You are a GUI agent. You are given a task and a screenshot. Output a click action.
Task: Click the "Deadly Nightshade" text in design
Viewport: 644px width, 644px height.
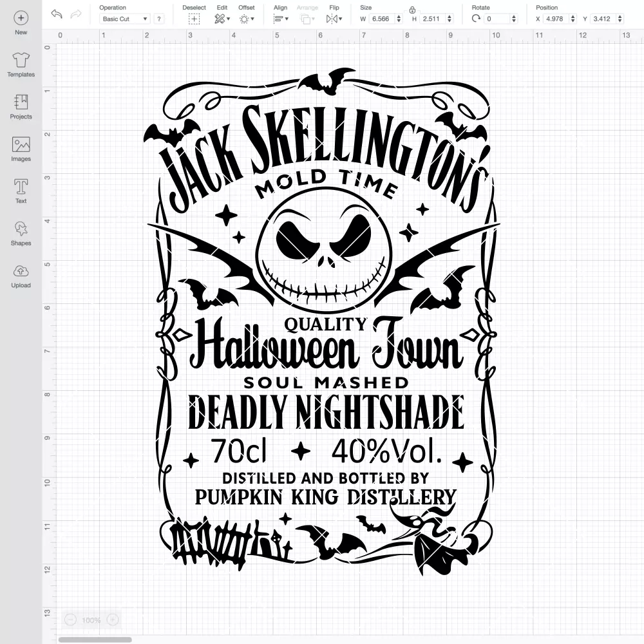pyautogui.click(x=327, y=412)
